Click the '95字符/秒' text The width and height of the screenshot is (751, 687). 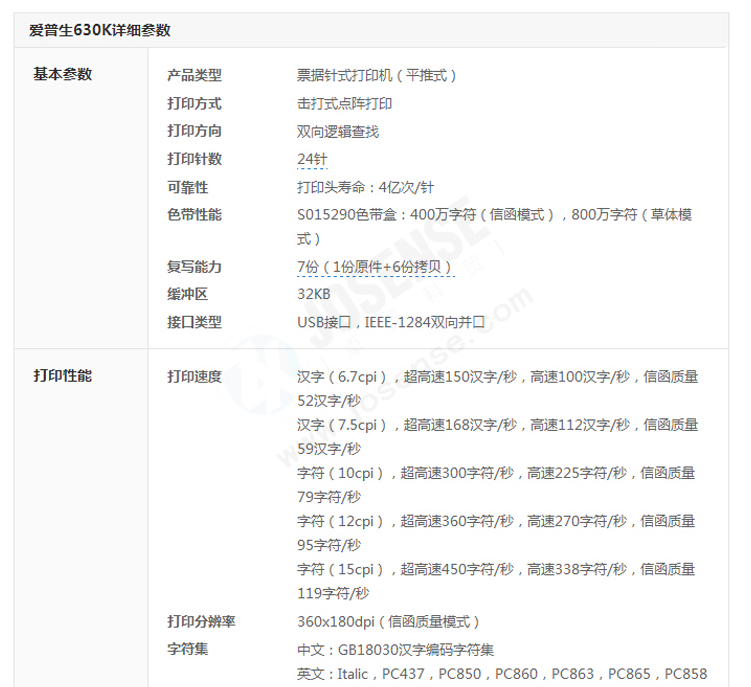coord(329,545)
